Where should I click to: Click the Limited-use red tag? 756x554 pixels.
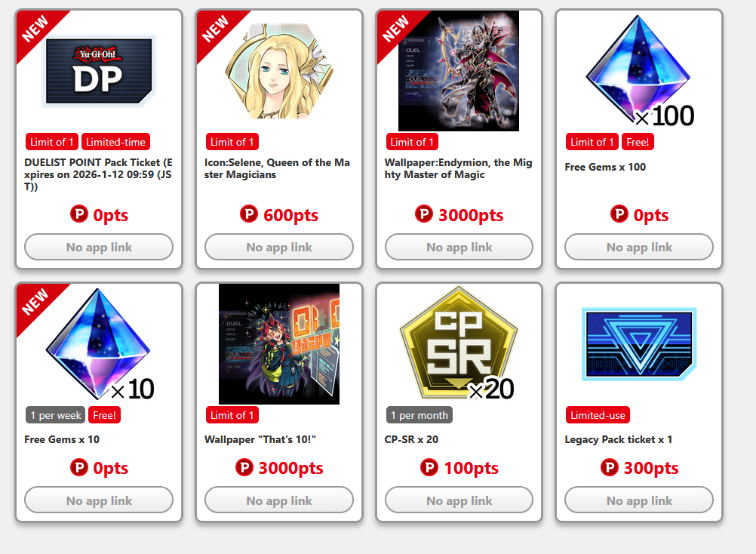[x=598, y=415]
